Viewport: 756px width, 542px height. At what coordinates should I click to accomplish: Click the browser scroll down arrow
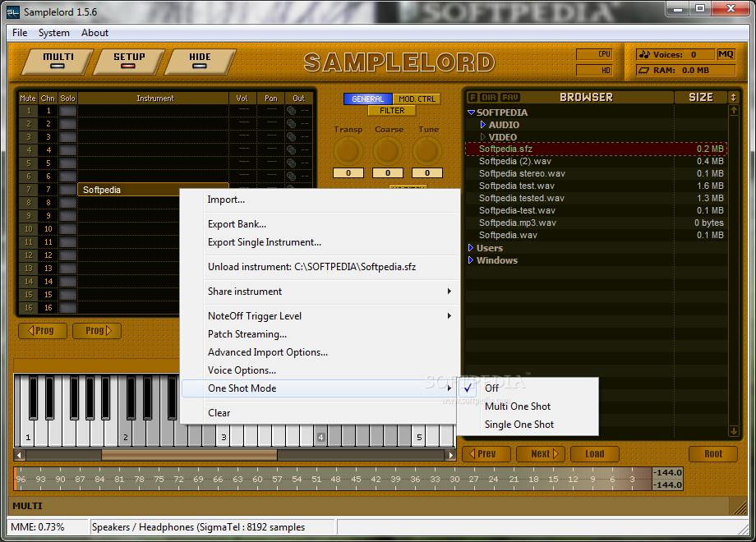[733, 431]
